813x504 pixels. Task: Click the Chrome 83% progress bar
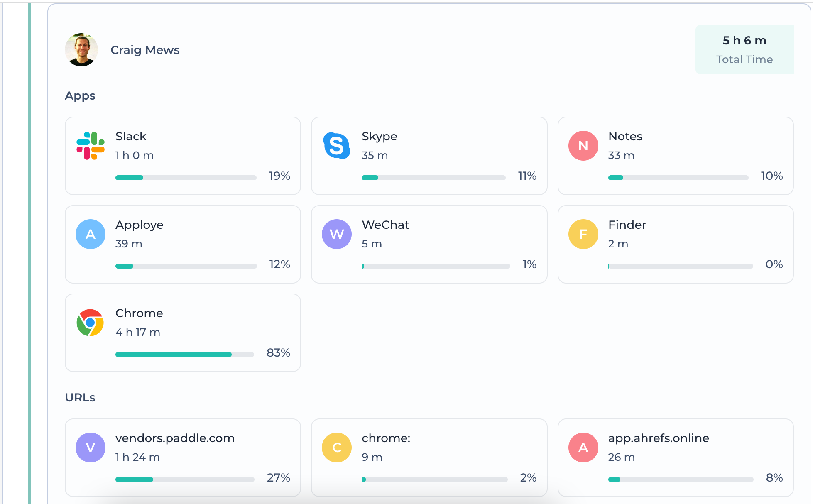(185, 355)
